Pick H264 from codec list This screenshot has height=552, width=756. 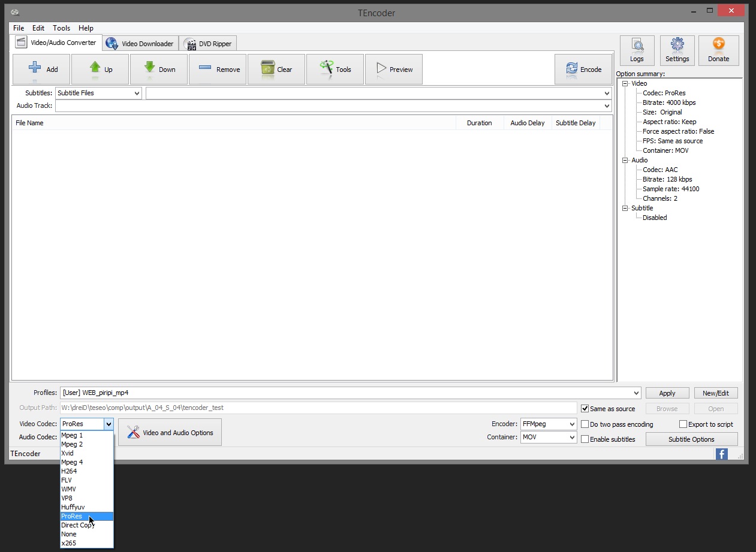pyautogui.click(x=86, y=471)
